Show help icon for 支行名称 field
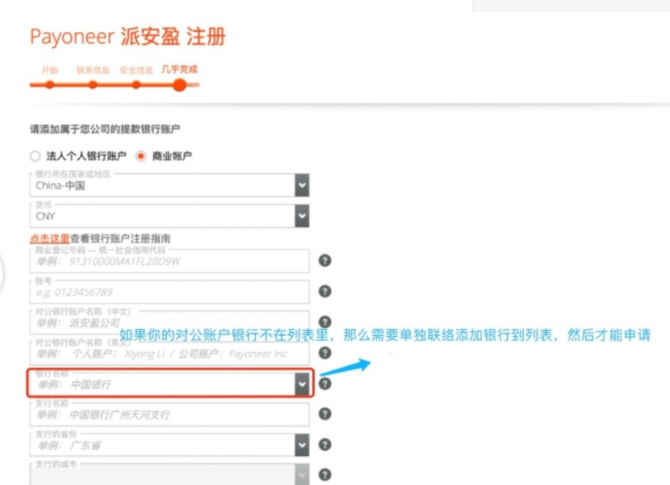This screenshot has width=670, height=485. point(325,414)
